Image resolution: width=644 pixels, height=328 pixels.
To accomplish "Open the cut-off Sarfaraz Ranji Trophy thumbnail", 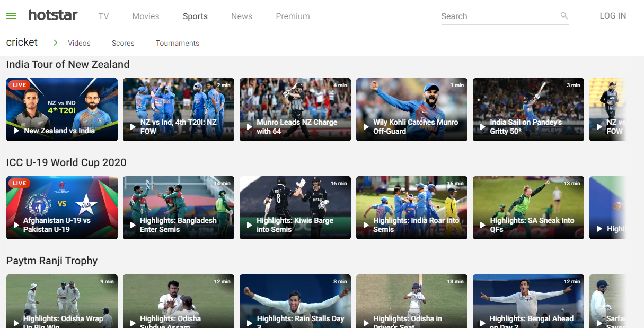I will coord(607,301).
